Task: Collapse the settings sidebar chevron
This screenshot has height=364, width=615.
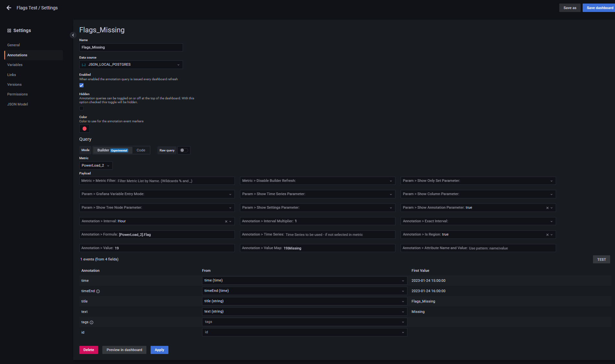Action: tap(73, 35)
